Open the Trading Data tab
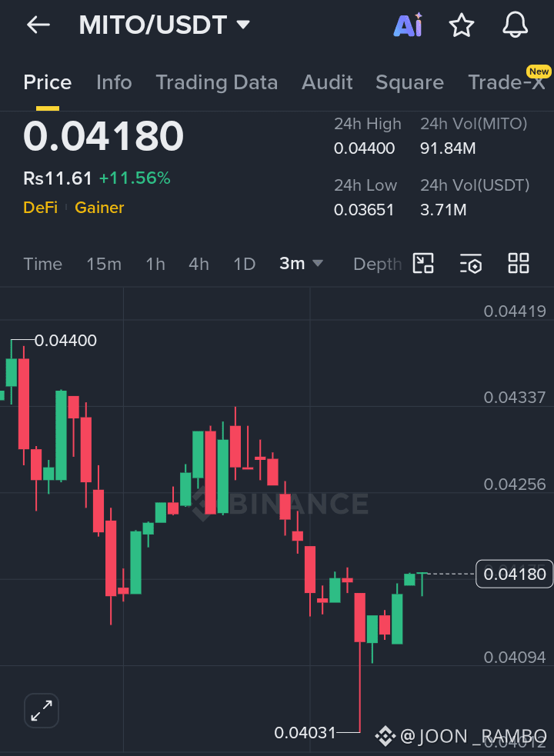The height and width of the screenshot is (756, 554). (x=217, y=82)
